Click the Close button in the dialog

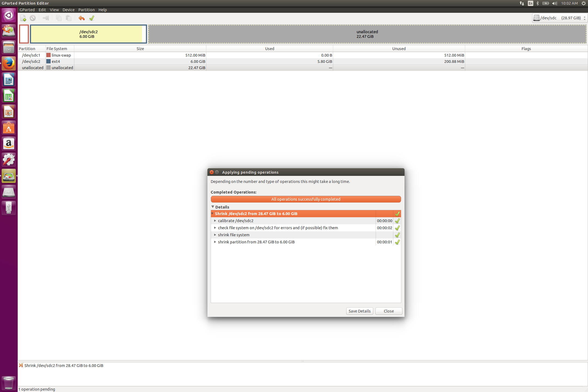[x=388, y=311]
